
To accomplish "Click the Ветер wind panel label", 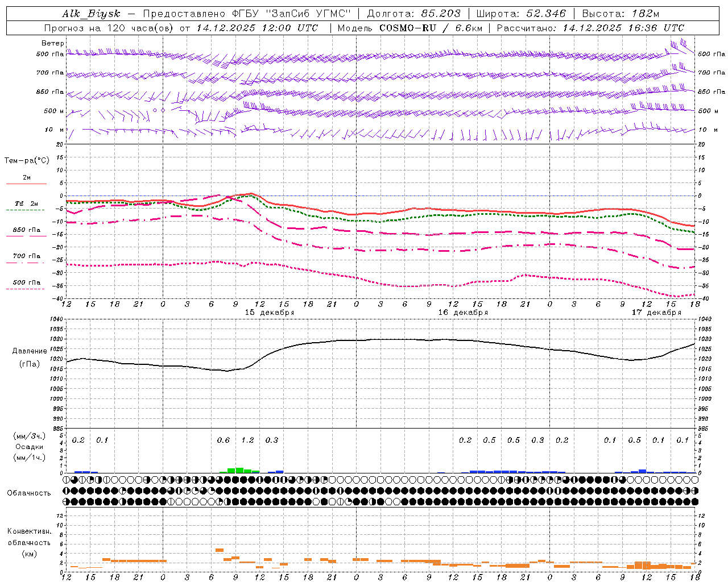I will [x=53, y=43].
